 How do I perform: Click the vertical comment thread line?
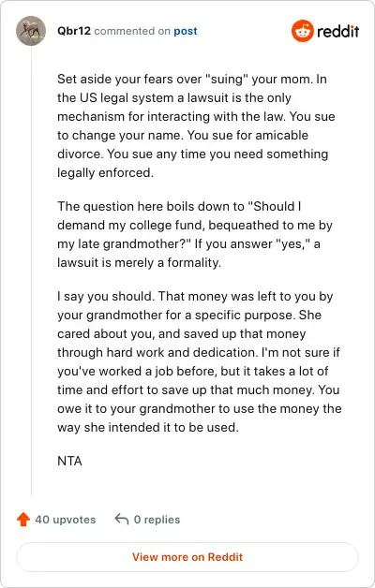pyautogui.click(x=31, y=271)
